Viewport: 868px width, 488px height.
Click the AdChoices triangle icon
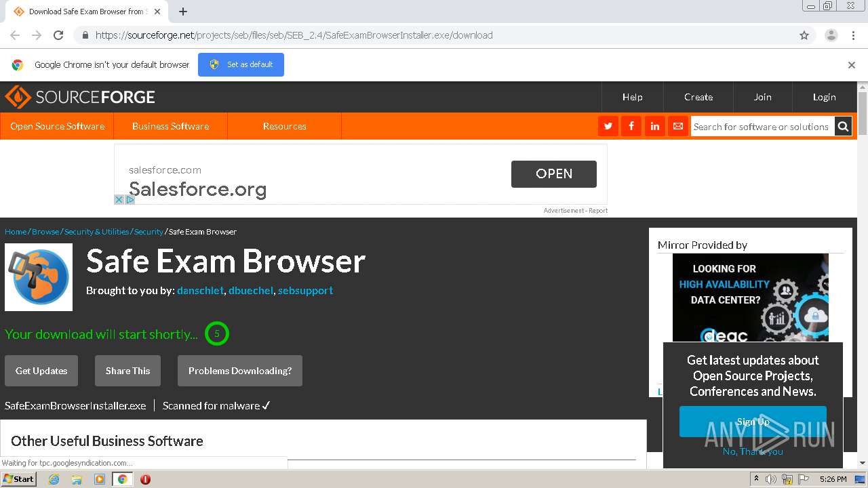(130, 199)
